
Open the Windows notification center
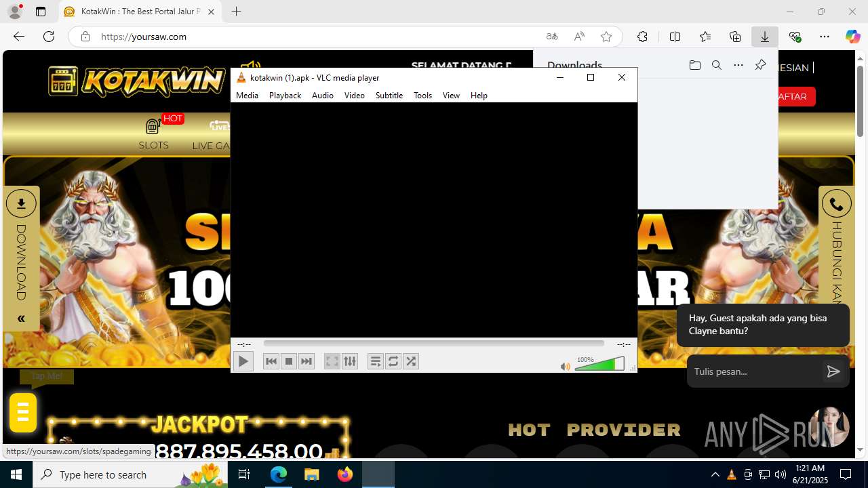coord(846,474)
